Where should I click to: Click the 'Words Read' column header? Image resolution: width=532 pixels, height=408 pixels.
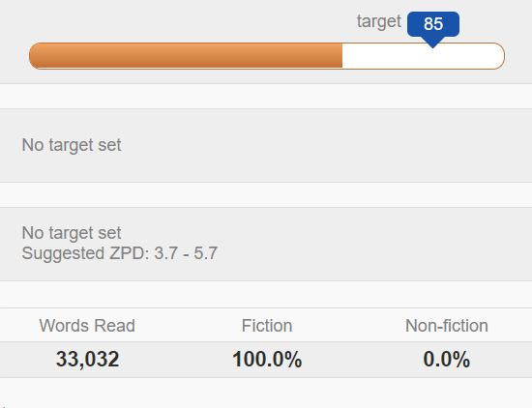point(87,326)
